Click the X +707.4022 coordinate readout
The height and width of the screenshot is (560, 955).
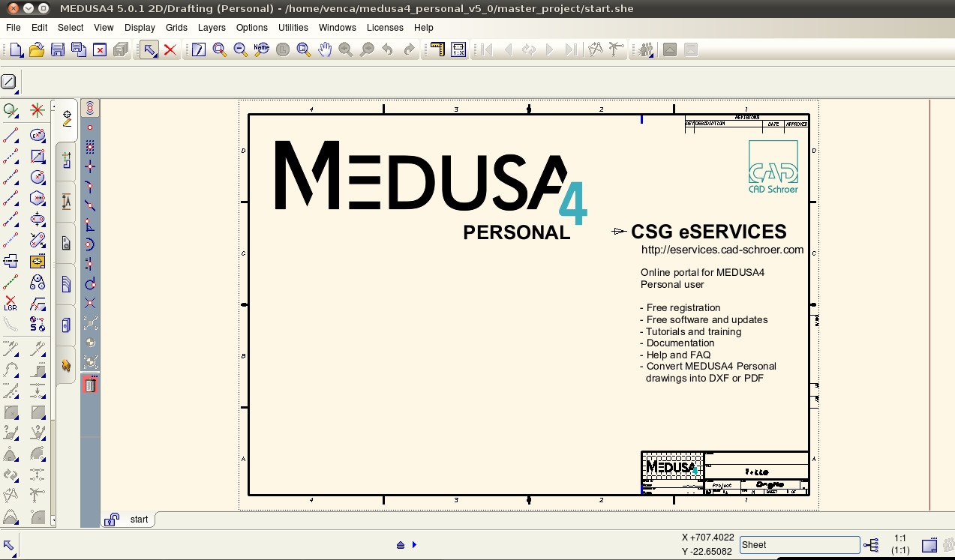707,538
